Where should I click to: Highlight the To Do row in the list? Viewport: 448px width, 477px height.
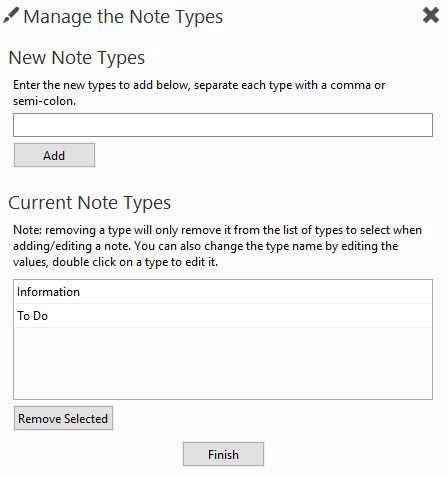coord(223,316)
